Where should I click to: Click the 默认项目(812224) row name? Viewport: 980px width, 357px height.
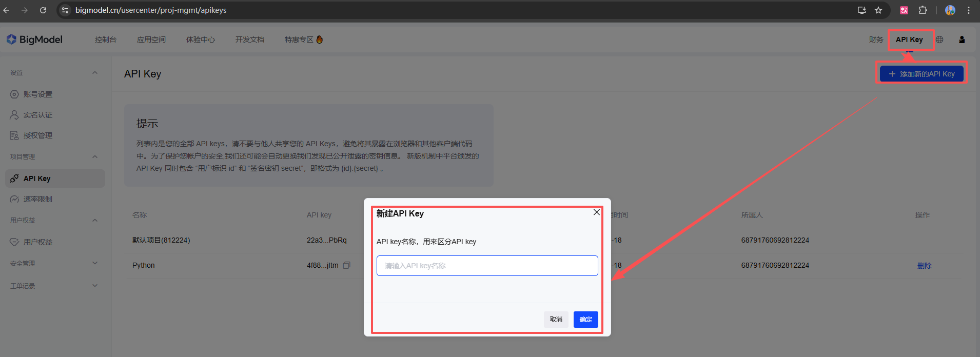pyautogui.click(x=161, y=240)
